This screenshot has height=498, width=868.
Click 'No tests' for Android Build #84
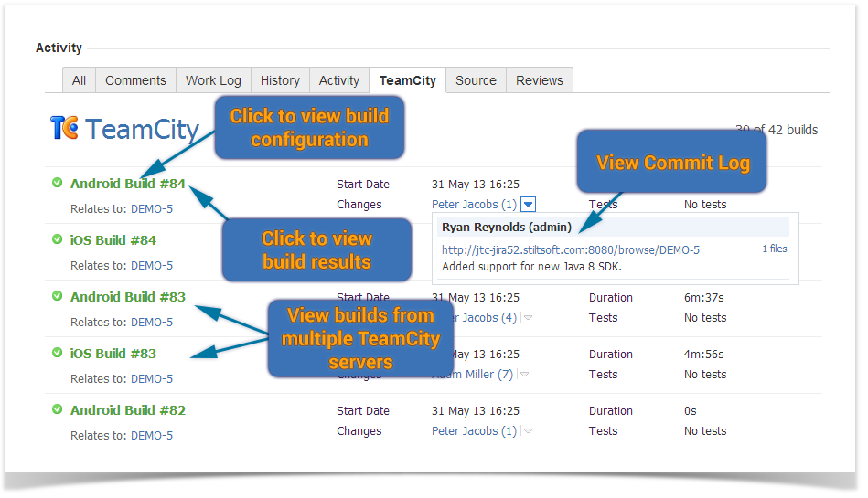pyautogui.click(x=704, y=205)
